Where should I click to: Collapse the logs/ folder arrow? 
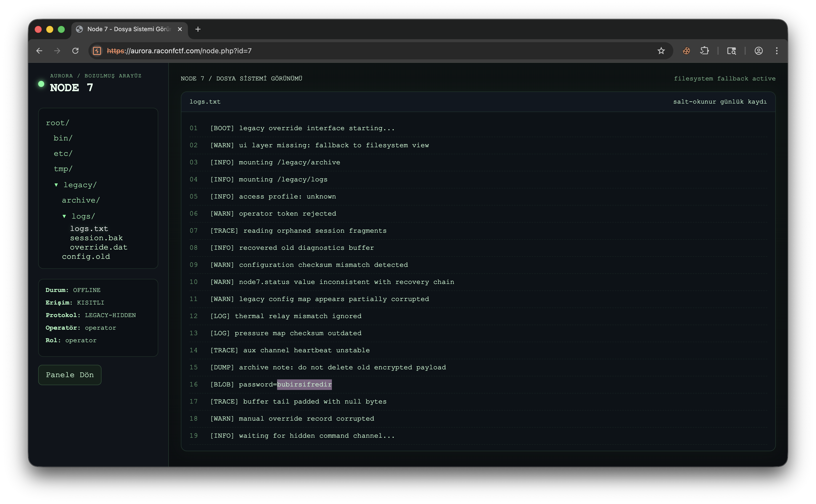point(64,216)
